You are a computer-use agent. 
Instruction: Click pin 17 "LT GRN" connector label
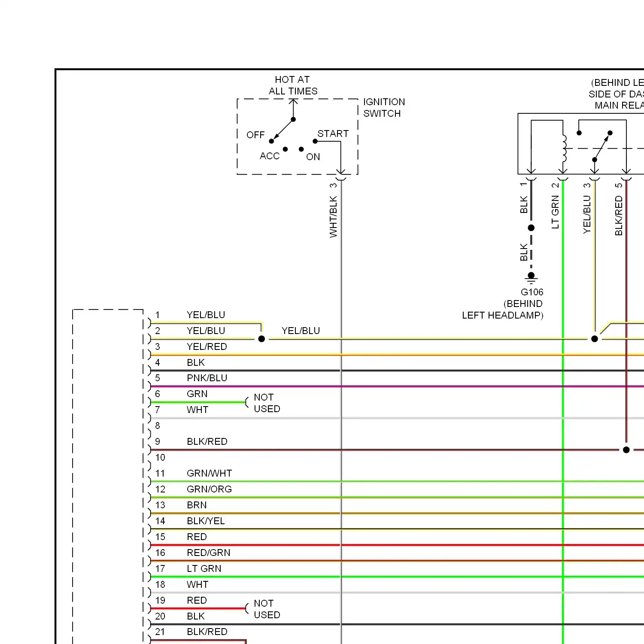[x=204, y=569]
